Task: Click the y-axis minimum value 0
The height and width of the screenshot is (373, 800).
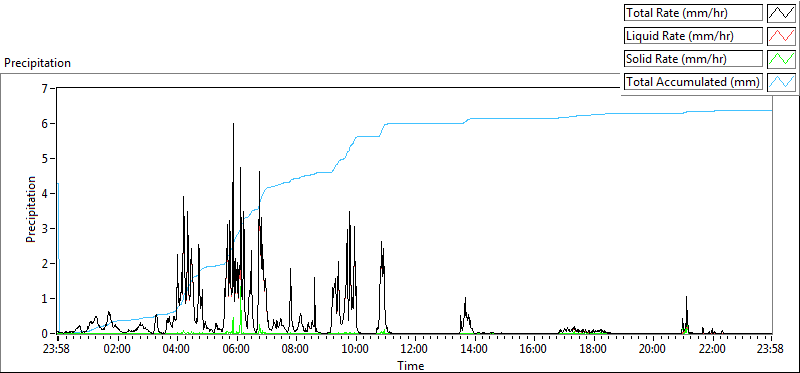Action: (45, 333)
